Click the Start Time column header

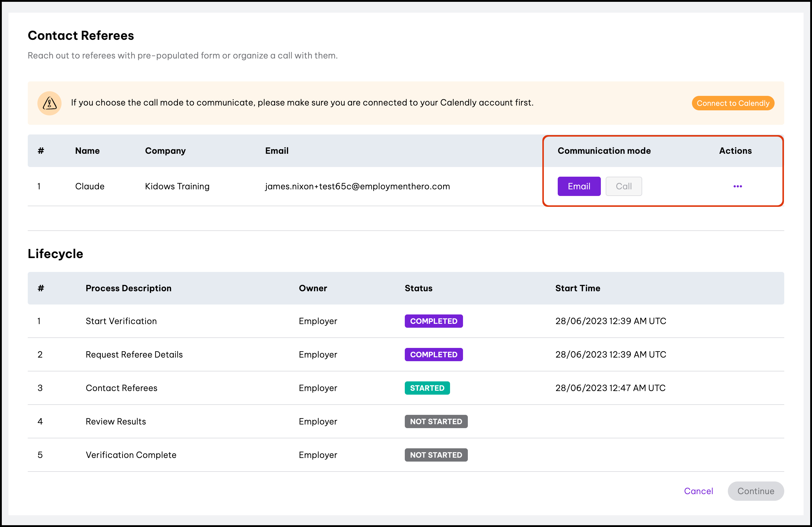point(577,288)
